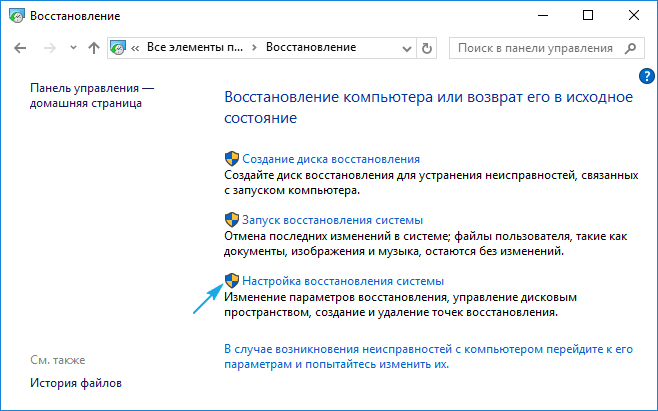Open help with the blue question mark icon
This screenshot has height=411, width=658.
(x=645, y=77)
